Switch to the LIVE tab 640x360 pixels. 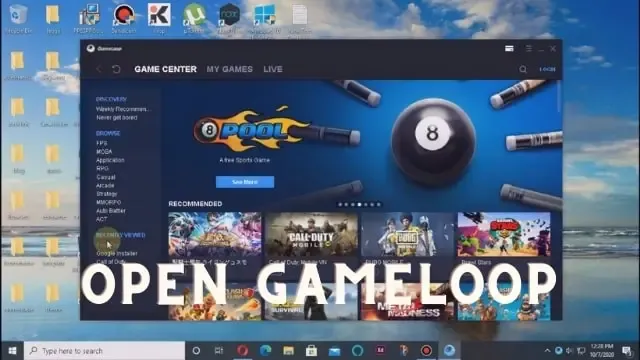273,69
